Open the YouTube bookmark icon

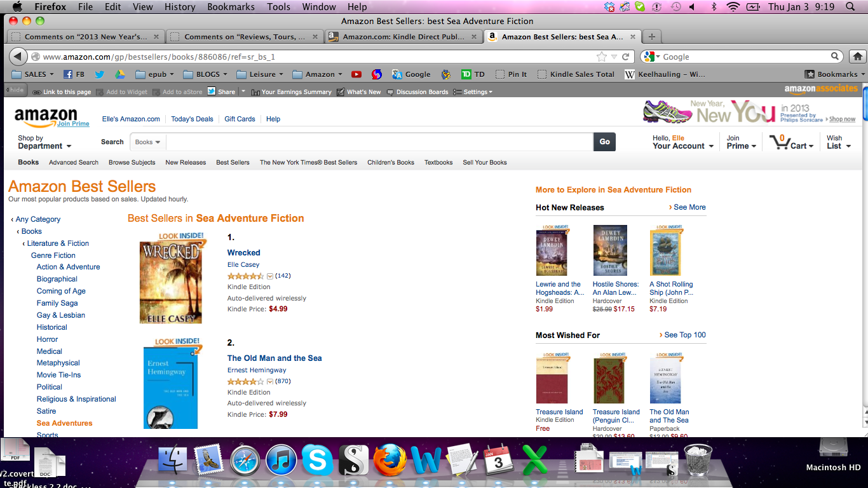[356, 74]
